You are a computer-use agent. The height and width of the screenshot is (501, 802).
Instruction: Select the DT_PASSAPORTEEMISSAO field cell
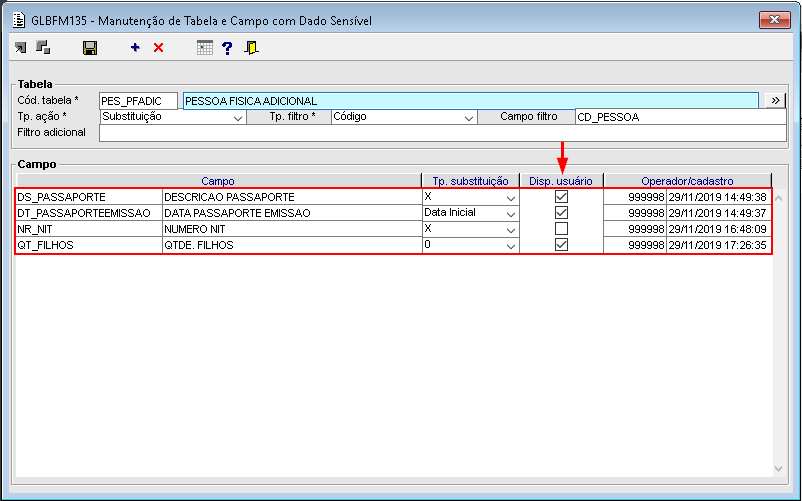pos(90,213)
